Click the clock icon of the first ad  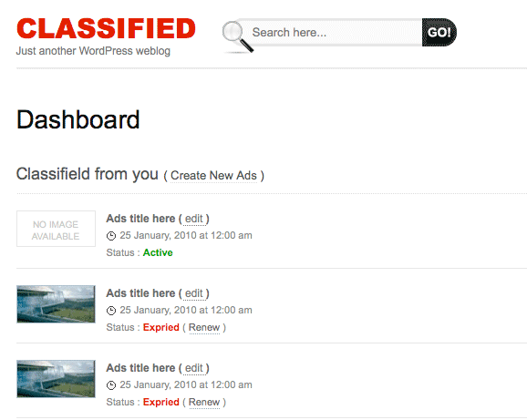[111, 236]
